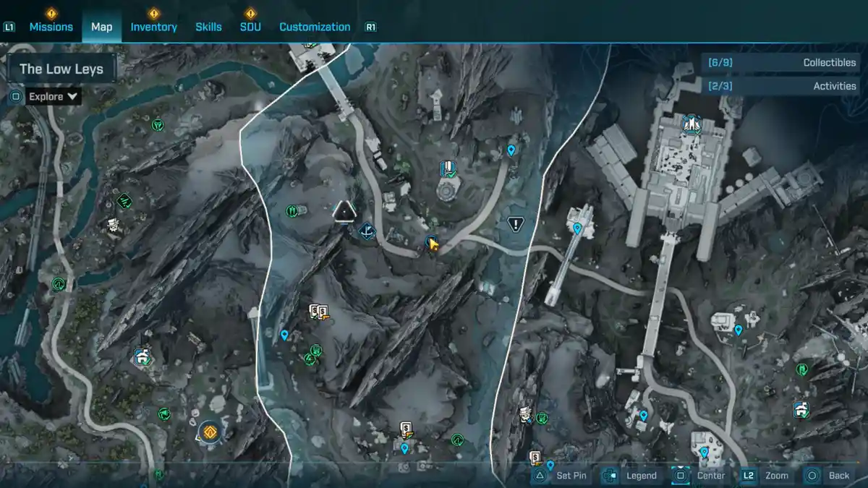
Task: Click the L2 Zoom control
Action: [765, 475]
